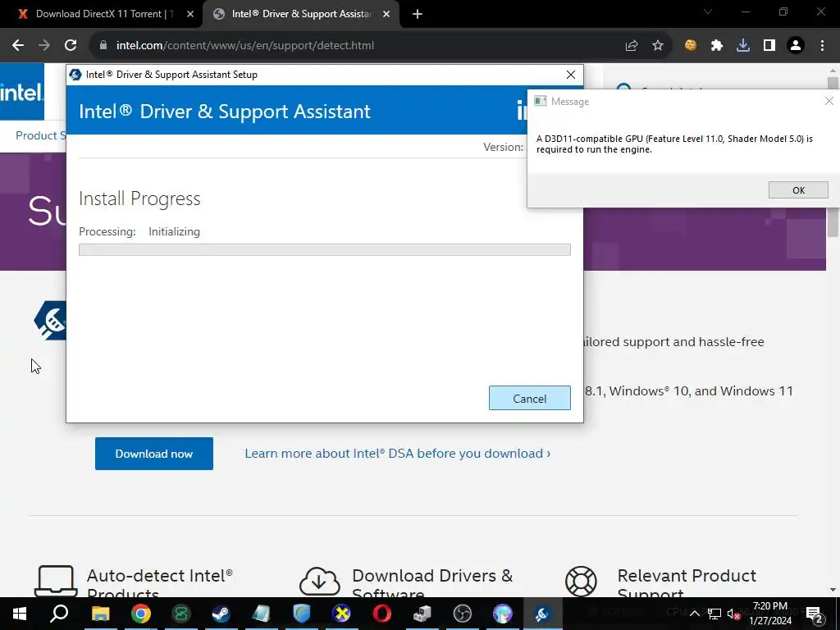Screen dimensions: 840x630
Task: Open File Explorer from taskbar
Action: 100,614
